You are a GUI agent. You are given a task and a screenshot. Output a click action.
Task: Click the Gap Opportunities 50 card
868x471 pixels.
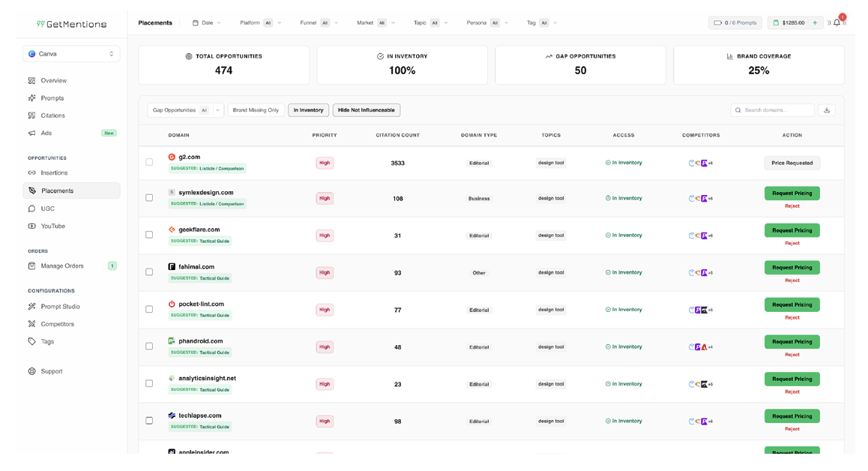click(x=580, y=64)
